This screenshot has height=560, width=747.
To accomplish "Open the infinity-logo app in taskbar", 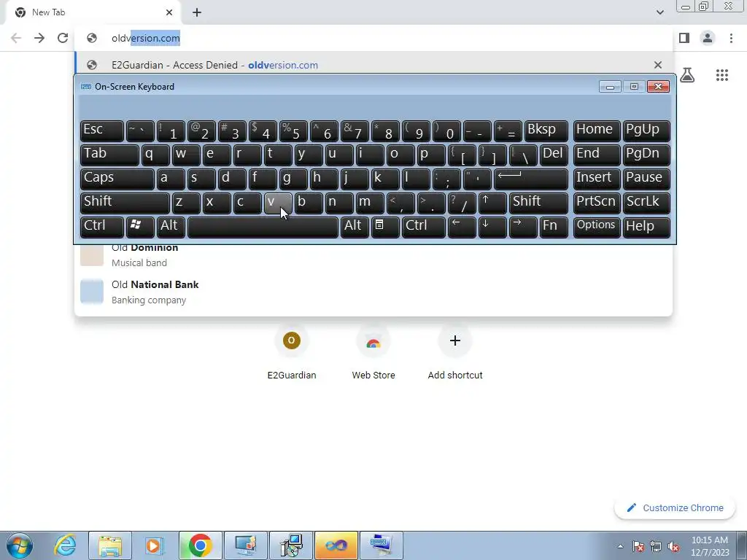I will tap(336, 545).
